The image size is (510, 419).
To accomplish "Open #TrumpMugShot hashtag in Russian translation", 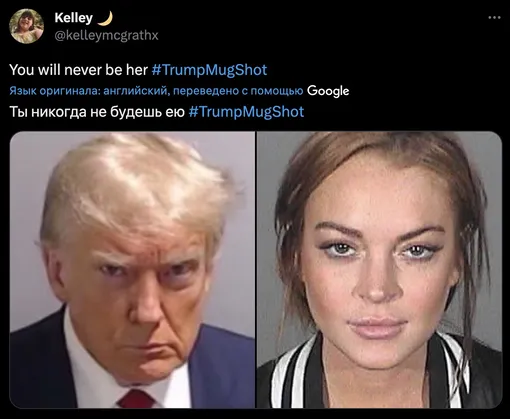I will tap(246, 112).
